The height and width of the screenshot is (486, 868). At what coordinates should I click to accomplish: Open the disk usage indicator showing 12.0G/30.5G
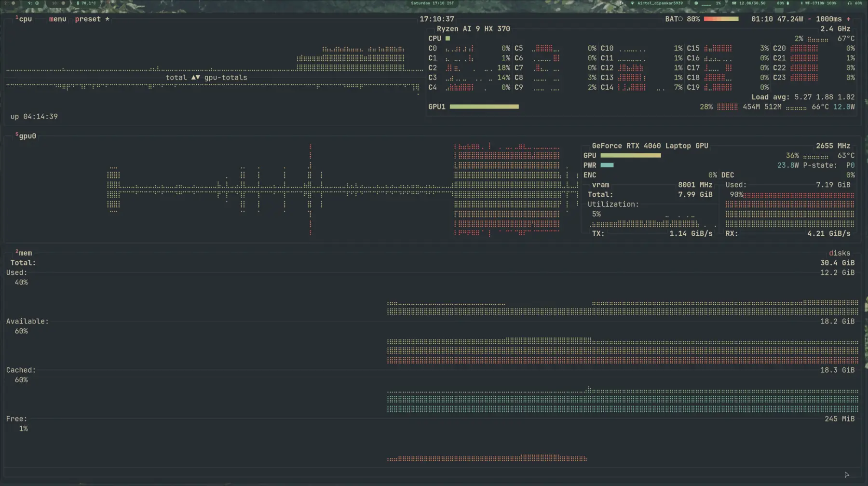coord(752,3)
